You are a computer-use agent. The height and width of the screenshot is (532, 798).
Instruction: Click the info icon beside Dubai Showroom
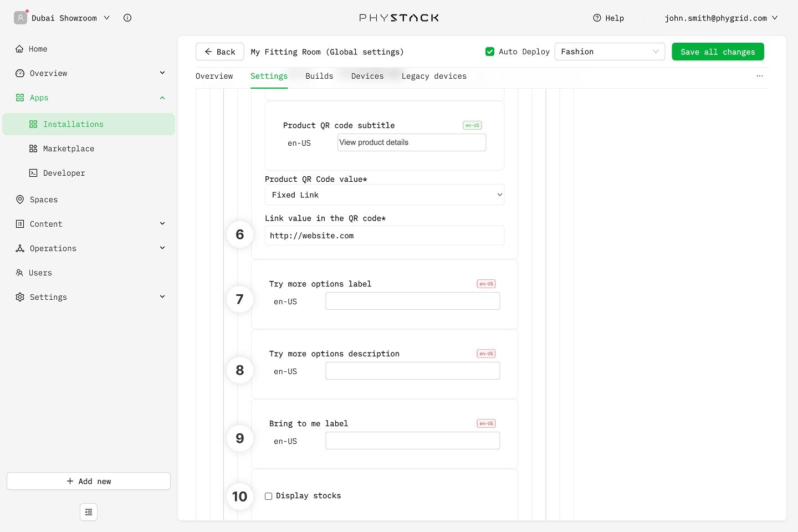(x=127, y=18)
